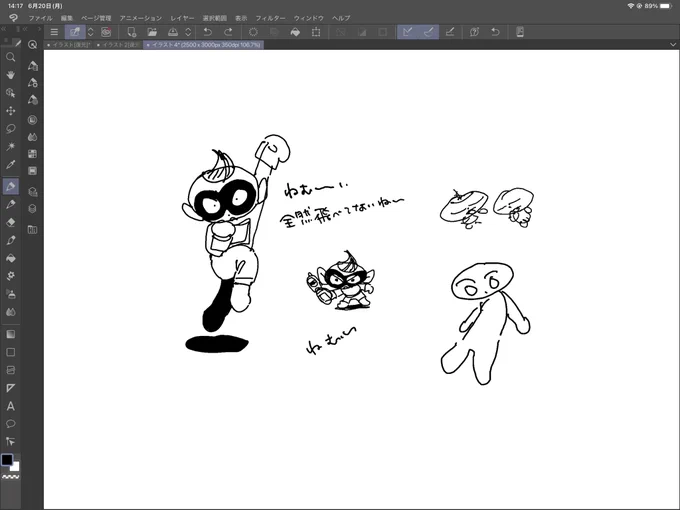Select the Frame border tool
680x510 pixels.
(11, 370)
